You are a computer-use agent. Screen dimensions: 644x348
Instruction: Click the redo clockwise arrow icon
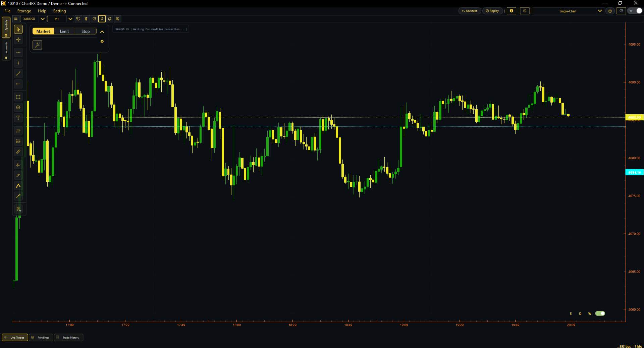(94, 19)
